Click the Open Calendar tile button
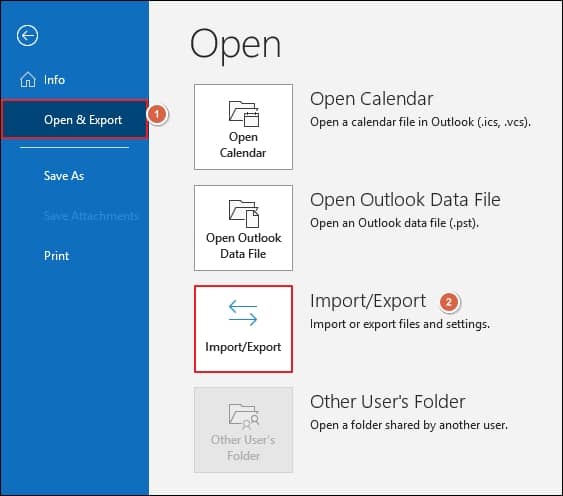The image size is (563, 496). pyautogui.click(x=243, y=127)
